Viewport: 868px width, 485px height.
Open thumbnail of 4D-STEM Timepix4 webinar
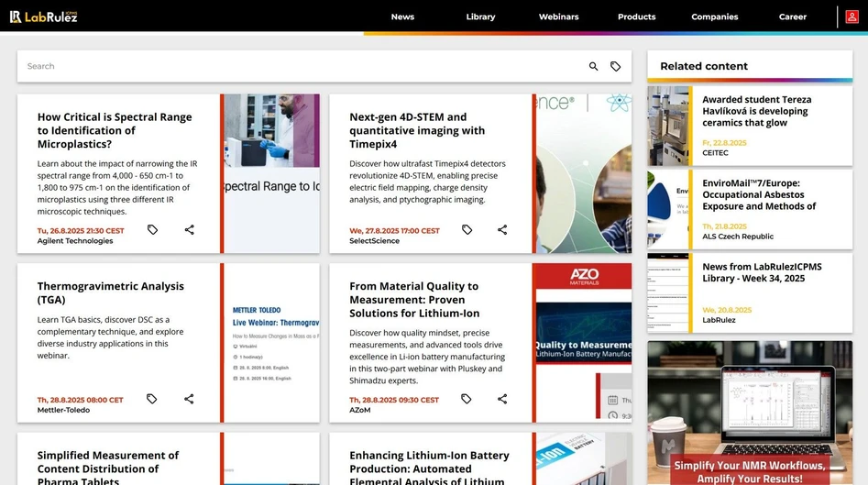coord(584,173)
